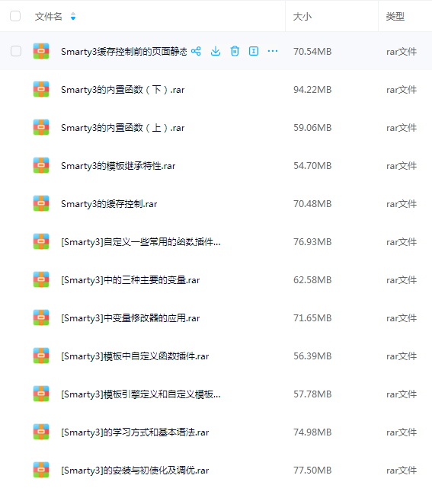Toggle the select-all checkbox in the header
Image resolution: width=432 pixels, height=504 pixels.
(x=15, y=16)
